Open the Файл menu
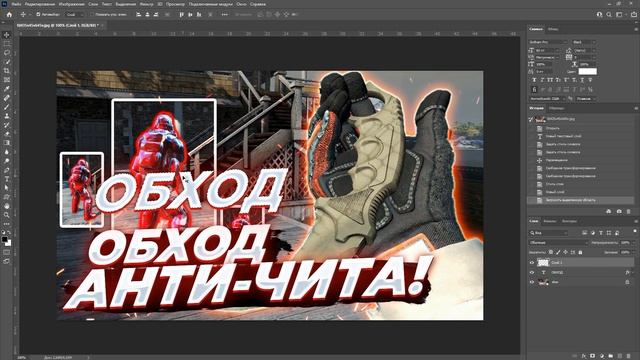Viewport: 640px width, 360px height. click(x=17, y=4)
